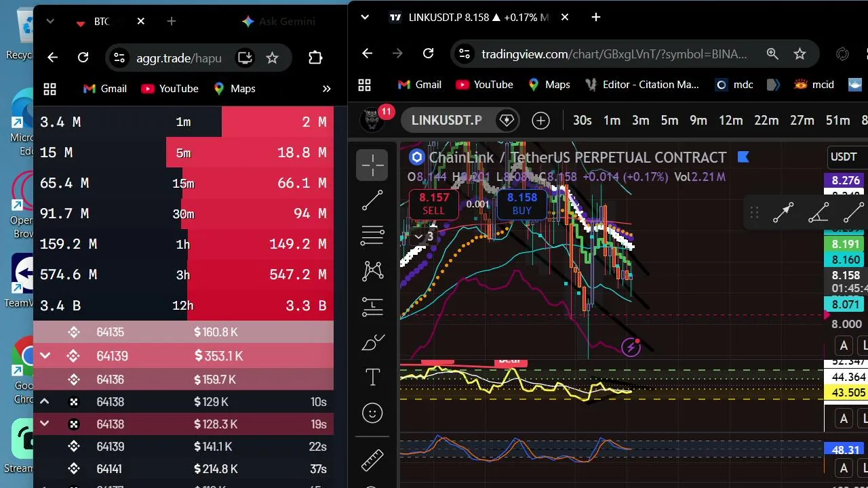Open Google Chrome desktop shortcut
Screen dimensions: 868x488
point(23,371)
